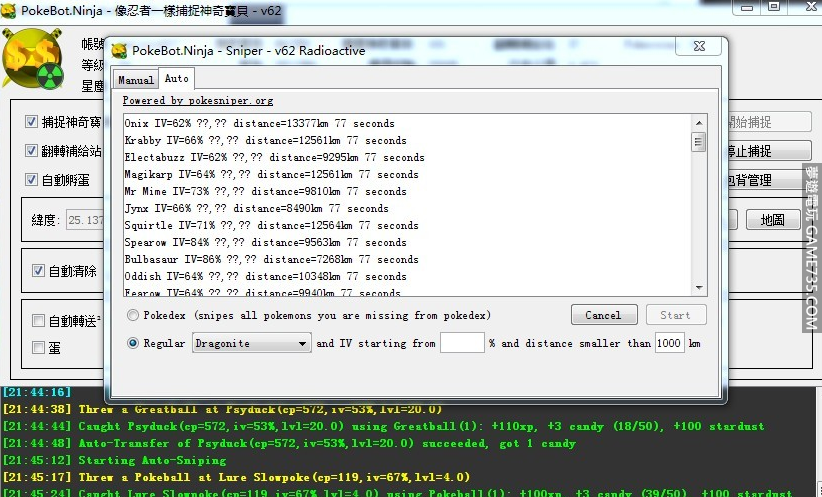Toggle the 自動孵蛋 checkbox
The height and width of the screenshot is (497, 822).
(33, 180)
